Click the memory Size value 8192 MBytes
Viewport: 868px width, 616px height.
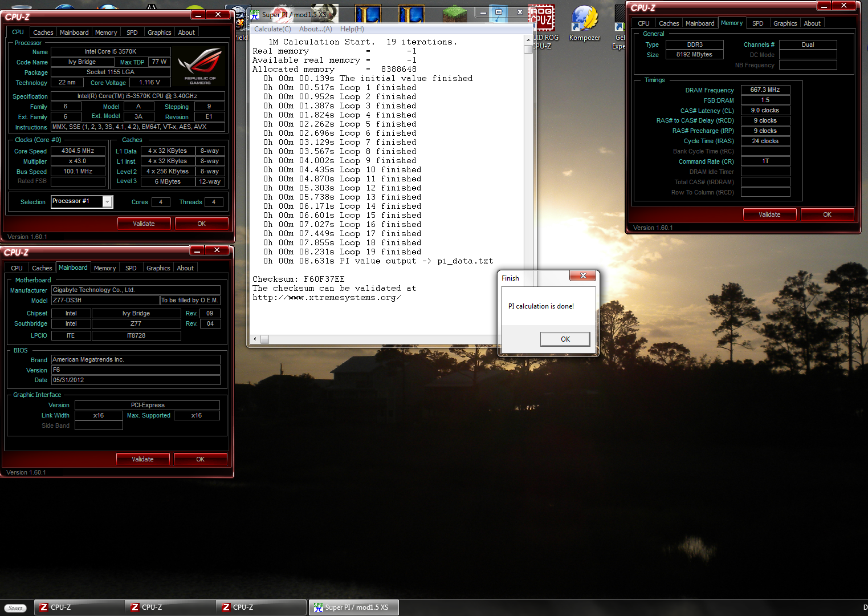point(694,55)
